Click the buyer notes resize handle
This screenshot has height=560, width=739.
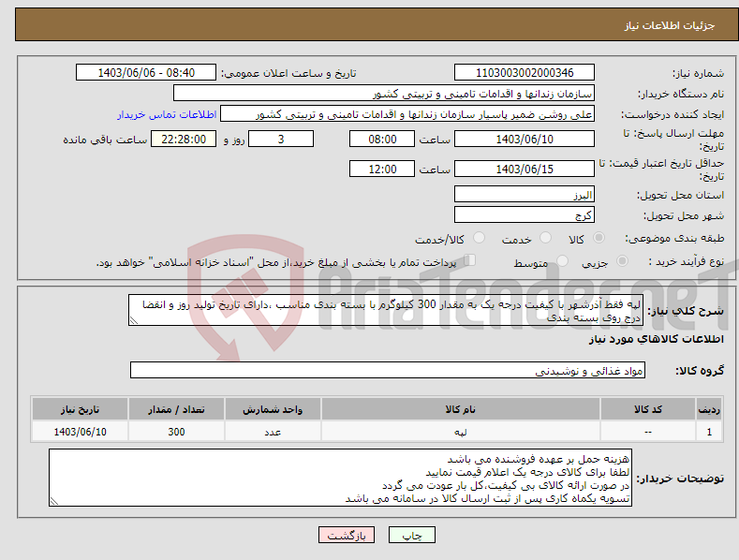click(x=54, y=502)
